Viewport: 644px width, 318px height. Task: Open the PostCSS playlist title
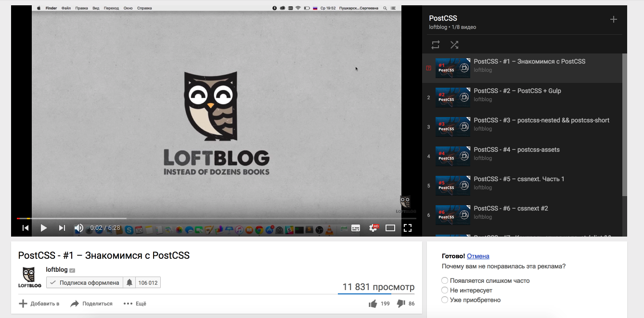tap(443, 18)
